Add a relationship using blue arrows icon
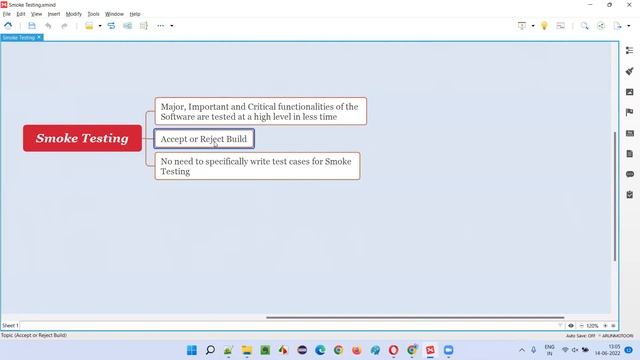 pyautogui.click(x=111, y=26)
